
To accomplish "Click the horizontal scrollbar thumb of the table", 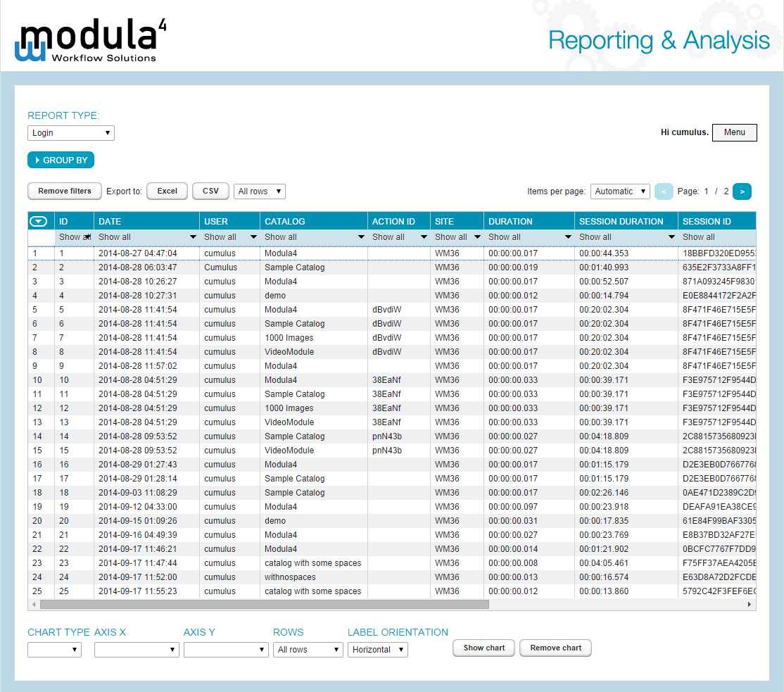I will [x=265, y=605].
